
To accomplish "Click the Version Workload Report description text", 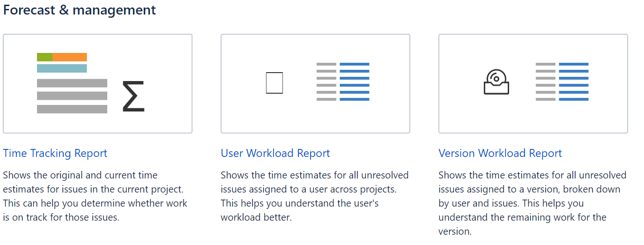I will point(532,203).
